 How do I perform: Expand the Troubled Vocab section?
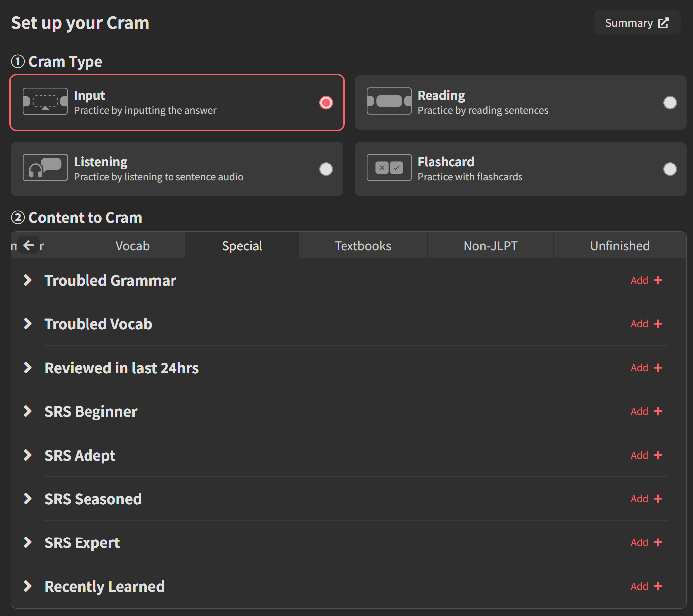pyautogui.click(x=28, y=324)
